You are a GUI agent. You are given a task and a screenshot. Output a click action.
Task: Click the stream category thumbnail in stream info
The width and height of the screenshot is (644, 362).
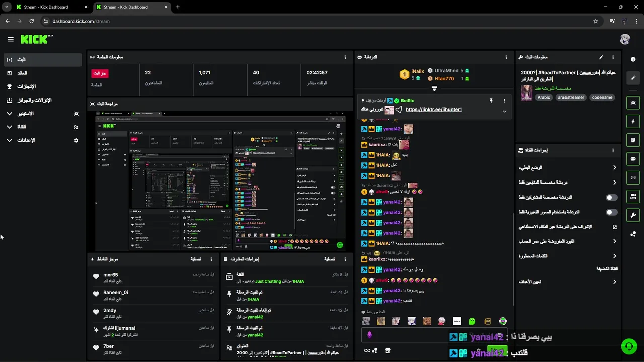click(526, 93)
